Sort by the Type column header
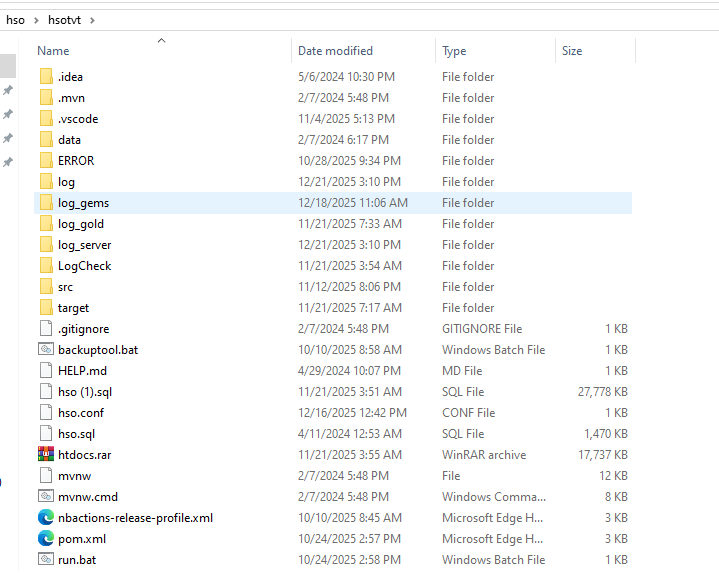 pos(454,51)
